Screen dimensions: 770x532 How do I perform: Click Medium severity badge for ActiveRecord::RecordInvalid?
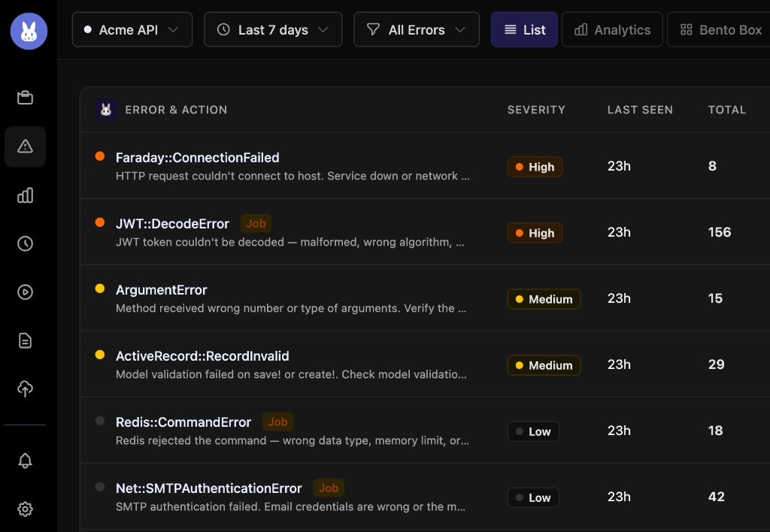544,365
